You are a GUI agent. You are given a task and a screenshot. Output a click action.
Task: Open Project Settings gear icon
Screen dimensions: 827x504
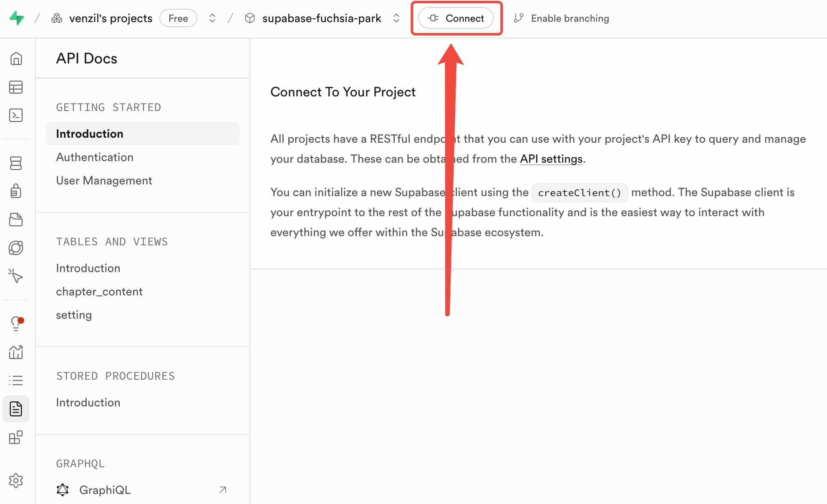[16, 481]
